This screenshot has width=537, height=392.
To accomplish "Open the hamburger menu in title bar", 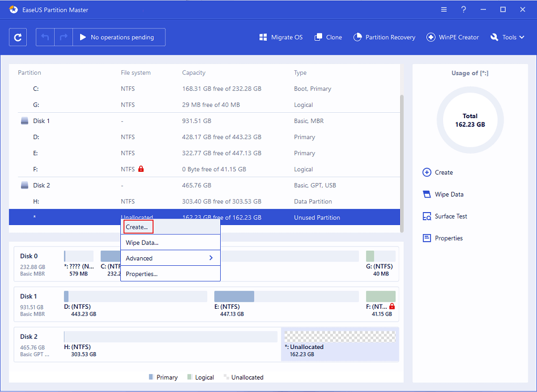I will coord(444,10).
